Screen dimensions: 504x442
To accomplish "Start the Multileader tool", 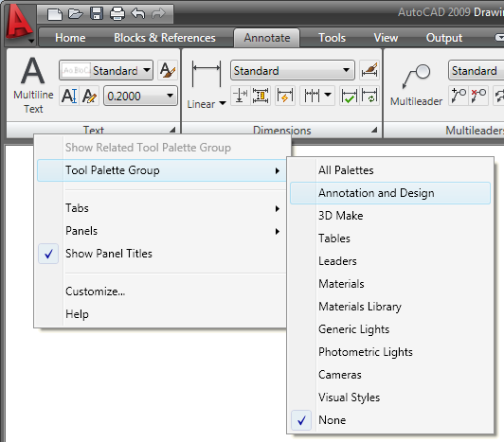I will (416, 85).
